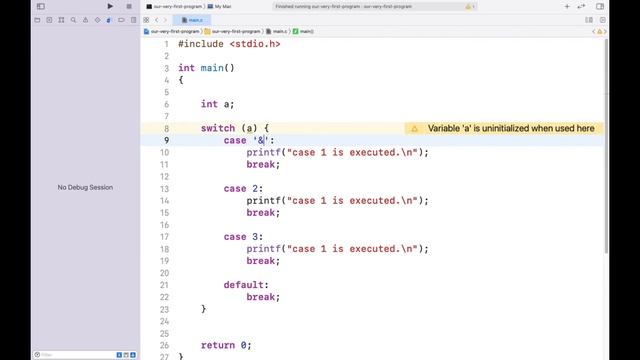The height and width of the screenshot is (360, 640).
Task: Choose the My Mac run destination
Action: [220, 7]
